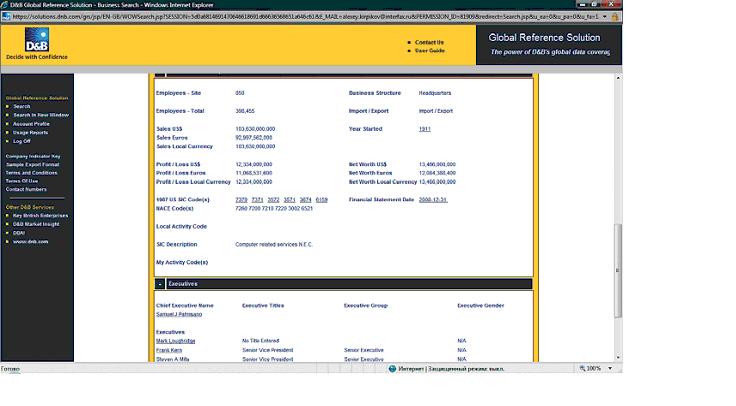This screenshot has height=406, width=736.
Task: Click the scrollbar down arrow
Action: pos(618,358)
